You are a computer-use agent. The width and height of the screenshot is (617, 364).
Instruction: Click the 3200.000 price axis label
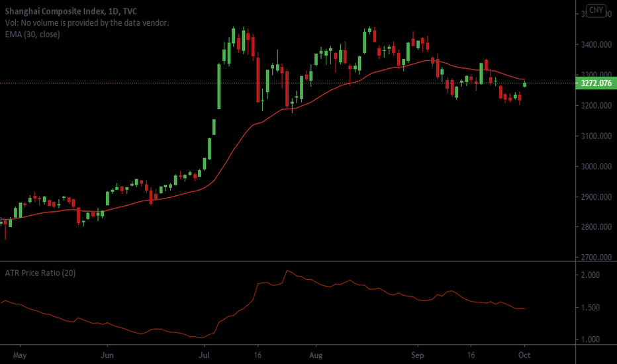596,105
